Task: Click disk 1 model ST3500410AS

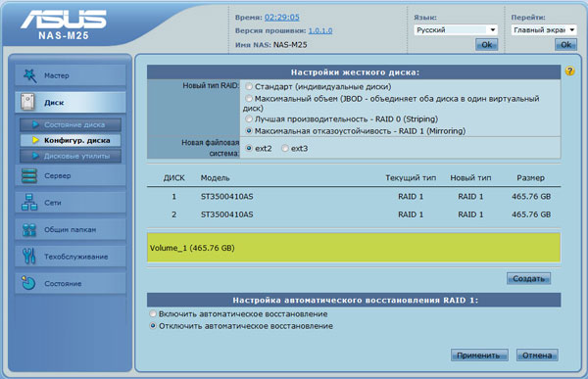Action: click(227, 197)
